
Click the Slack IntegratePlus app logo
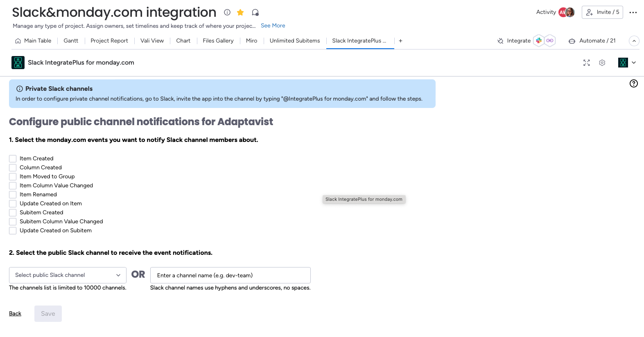point(18,63)
